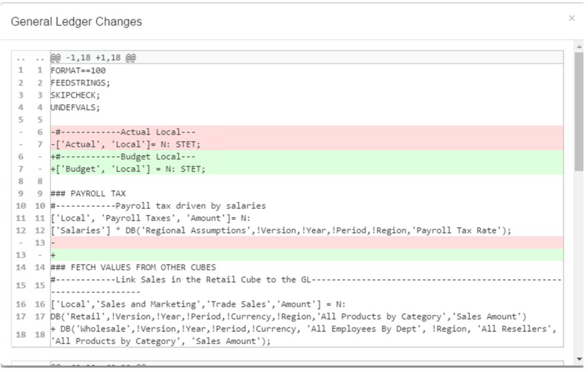
Task: Click '### FETCH VALUES FROM OTHER CUBES' line
Action: (133, 268)
